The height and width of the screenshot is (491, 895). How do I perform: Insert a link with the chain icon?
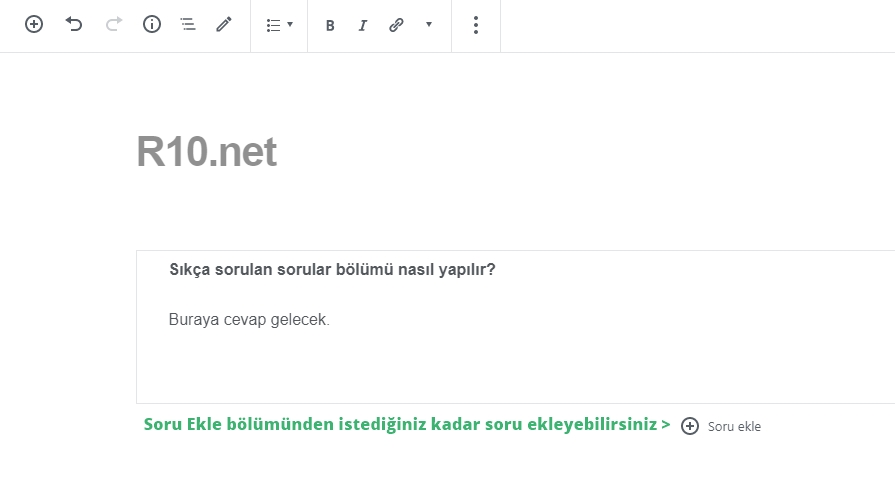[x=396, y=25]
